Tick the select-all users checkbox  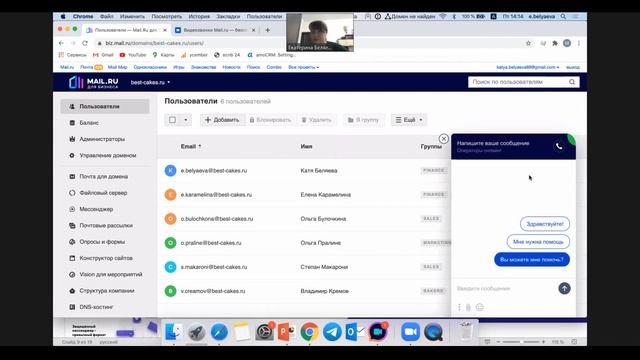(x=173, y=120)
